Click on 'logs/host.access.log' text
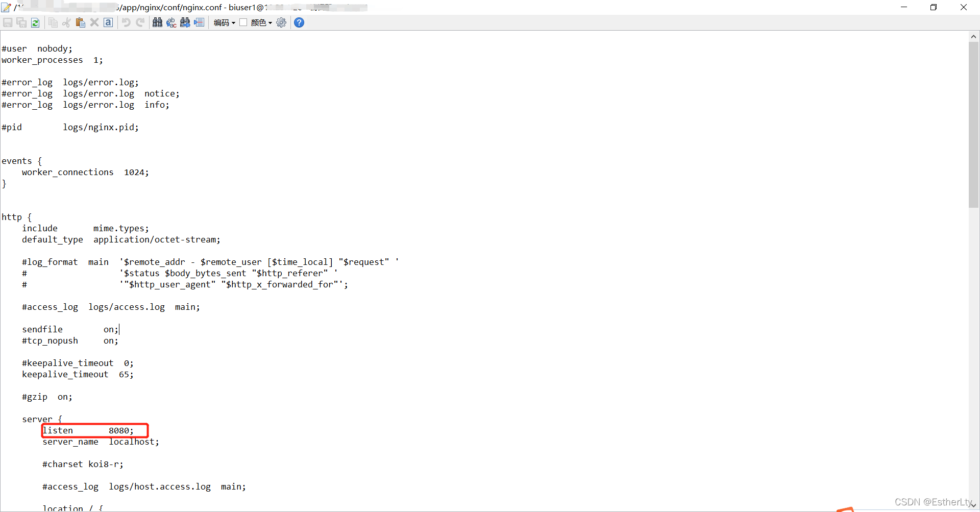The image size is (980, 512). tap(160, 487)
